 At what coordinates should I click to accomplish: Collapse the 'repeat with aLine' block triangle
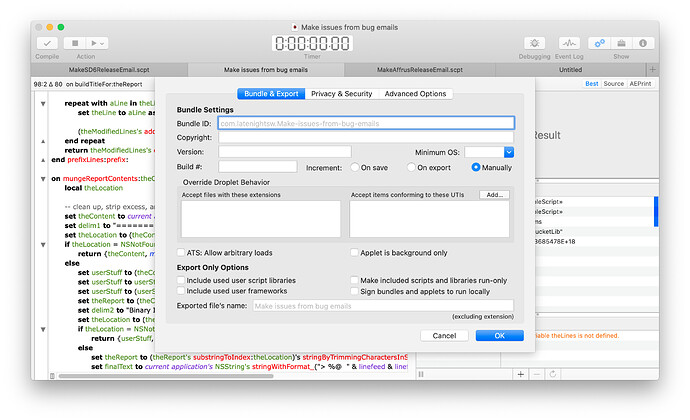pyautogui.click(x=43, y=104)
